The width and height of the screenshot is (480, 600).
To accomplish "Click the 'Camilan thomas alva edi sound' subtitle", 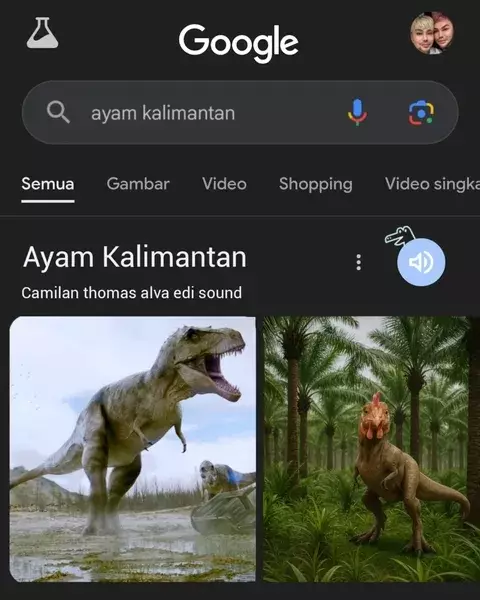I will pyautogui.click(x=132, y=293).
